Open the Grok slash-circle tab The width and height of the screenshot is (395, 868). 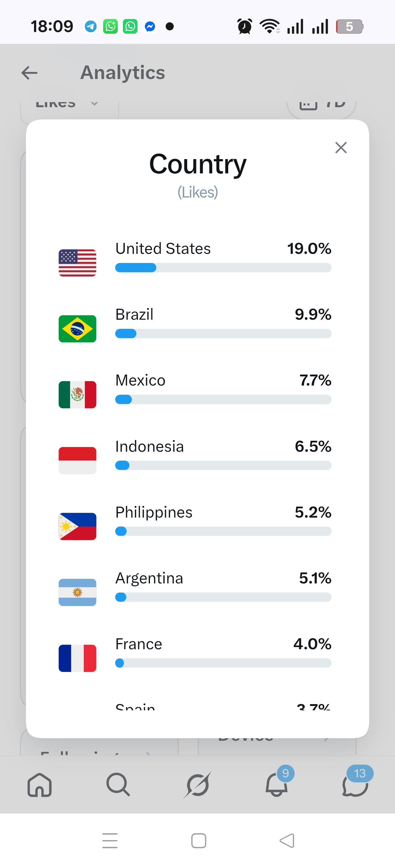pyautogui.click(x=197, y=785)
